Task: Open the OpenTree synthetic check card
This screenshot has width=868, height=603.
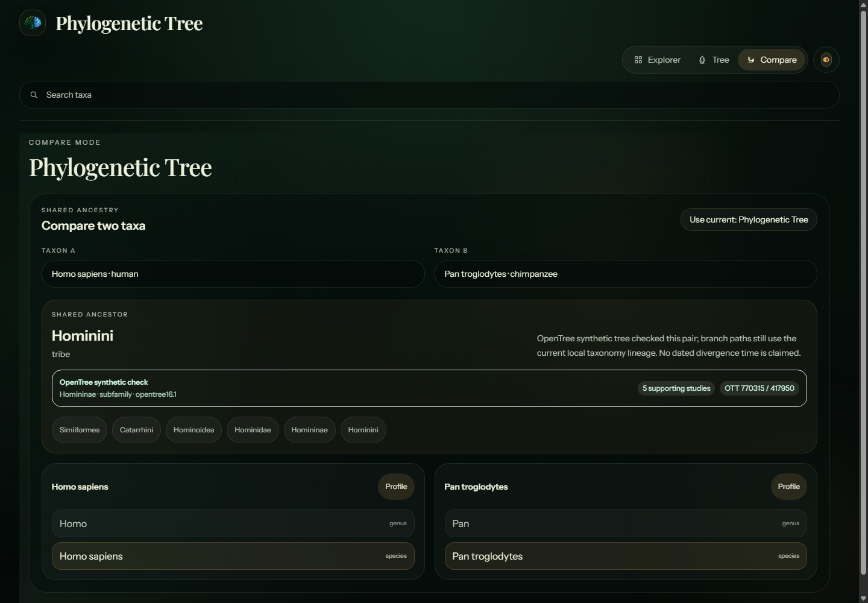Action: [x=429, y=388]
